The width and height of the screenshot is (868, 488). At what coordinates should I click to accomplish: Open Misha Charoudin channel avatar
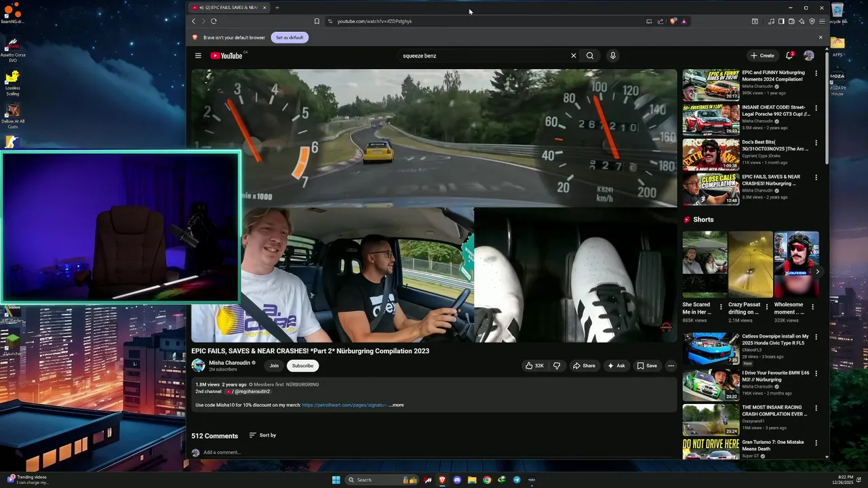(198, 365)
